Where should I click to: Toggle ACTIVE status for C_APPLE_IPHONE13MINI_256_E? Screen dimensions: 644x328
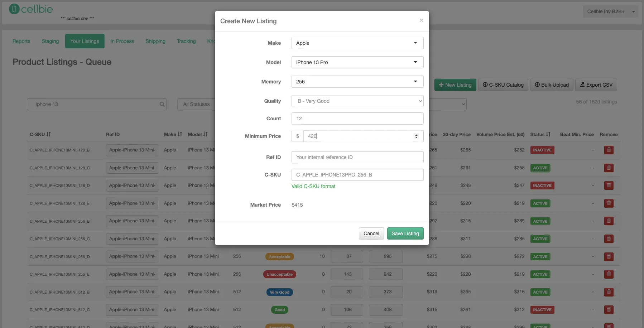tap(540, 274)
